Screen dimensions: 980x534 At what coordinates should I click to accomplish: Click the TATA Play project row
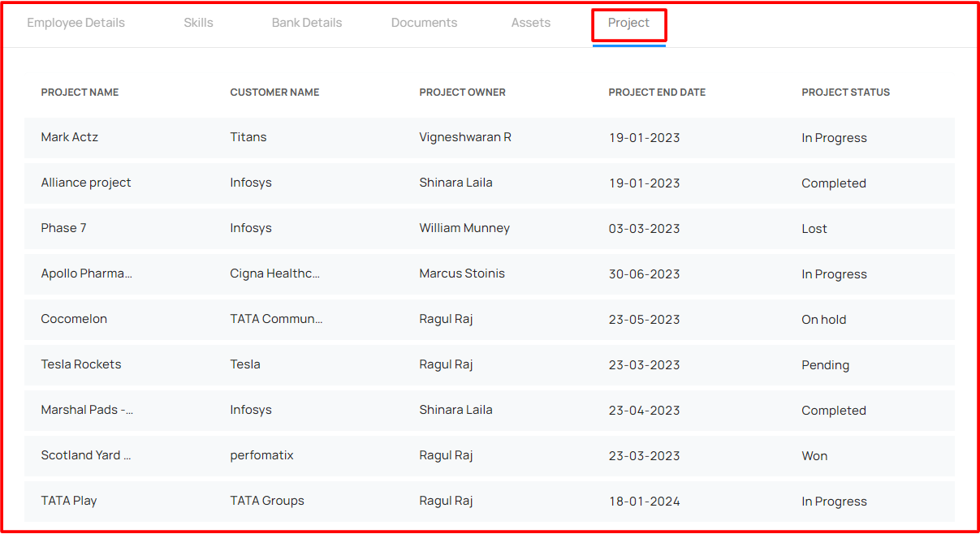click(x=490, y=501)
